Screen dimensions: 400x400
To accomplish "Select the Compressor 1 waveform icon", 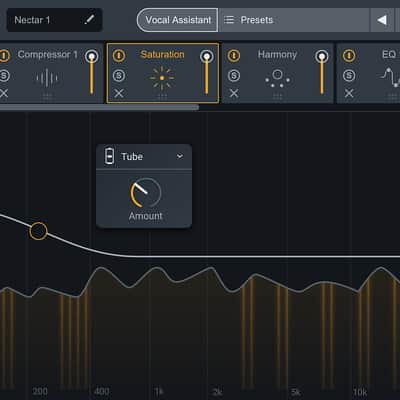I will tap(47, 78).
